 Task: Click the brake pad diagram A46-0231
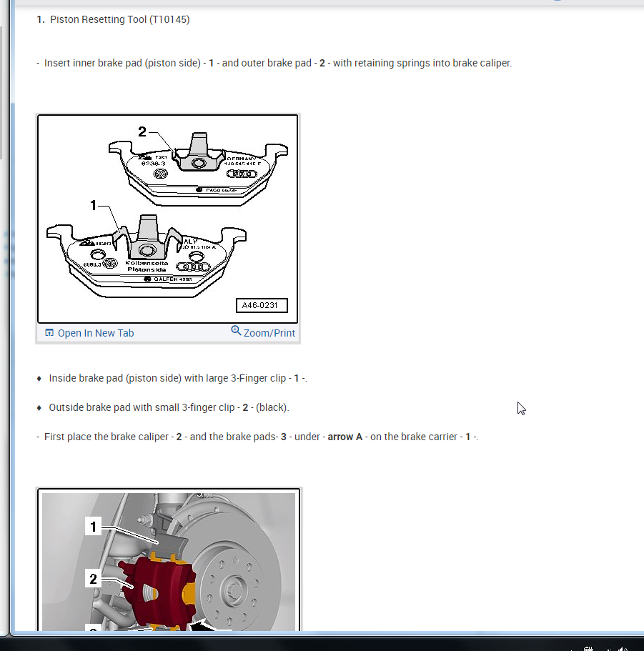(168, 219)
